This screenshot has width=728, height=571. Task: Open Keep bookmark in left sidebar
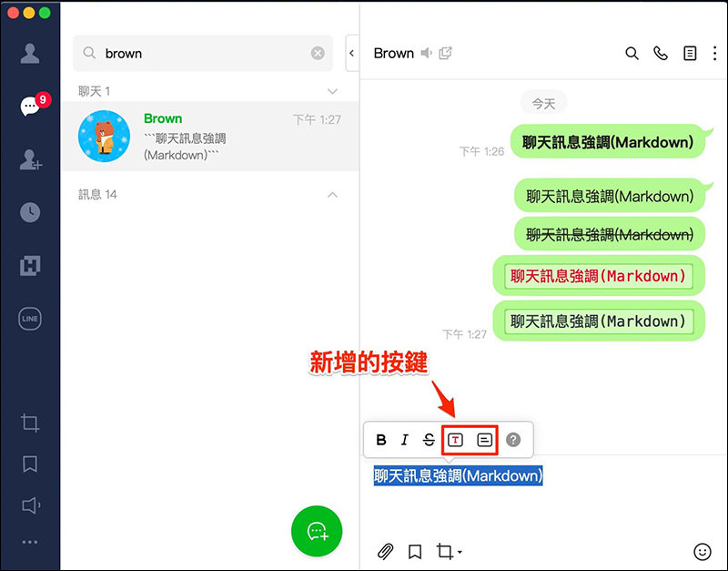click(x=30, y=464)
